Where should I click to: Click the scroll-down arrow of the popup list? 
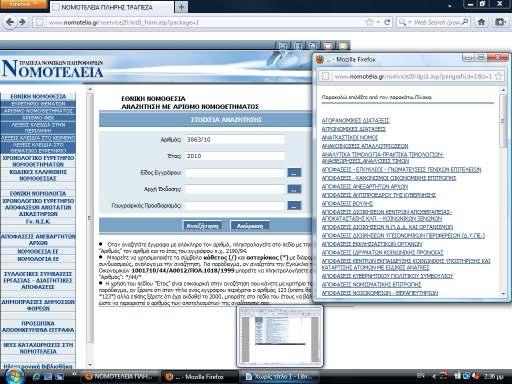pyautogui.click(x=502, y=294)
